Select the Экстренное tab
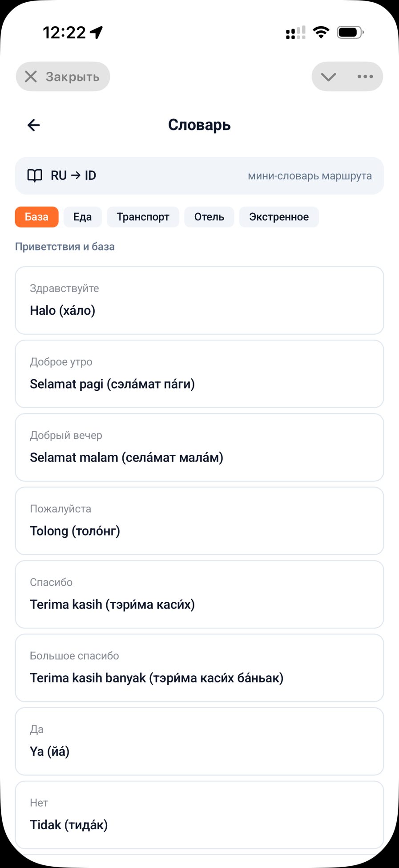This screenshot has height=868, width=399. pyautogui.click(x=279, y=217)
